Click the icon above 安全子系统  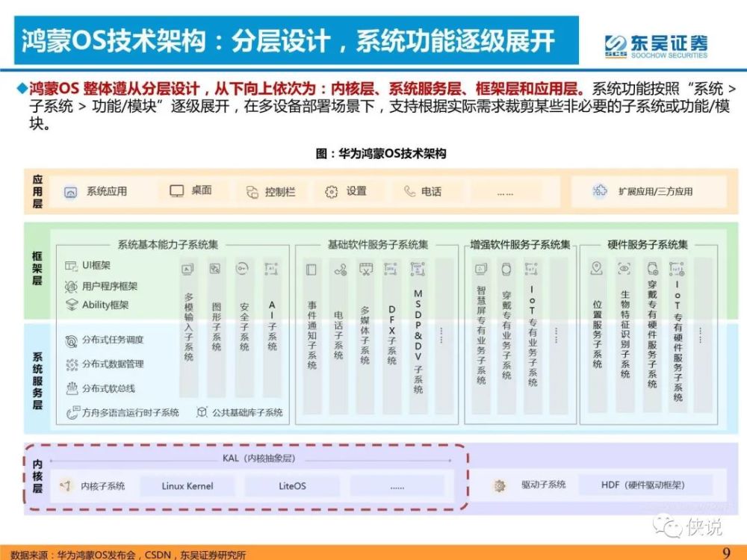(243, 269)
